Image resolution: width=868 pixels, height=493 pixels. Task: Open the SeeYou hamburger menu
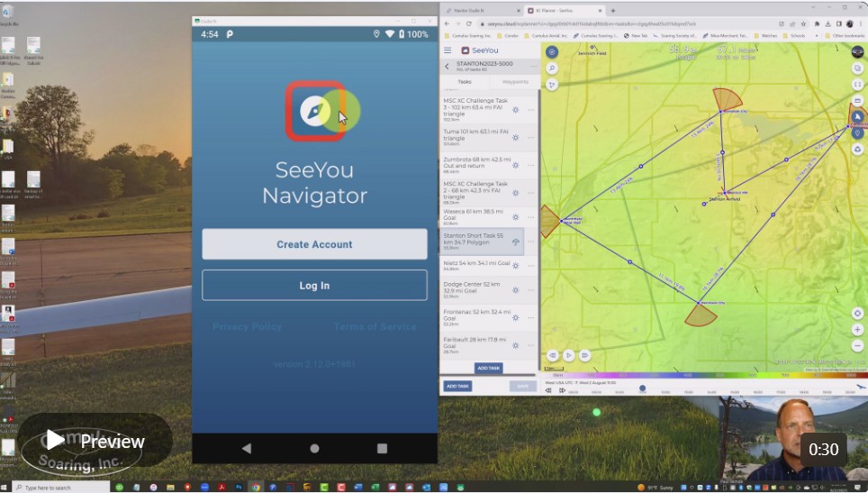448,50
